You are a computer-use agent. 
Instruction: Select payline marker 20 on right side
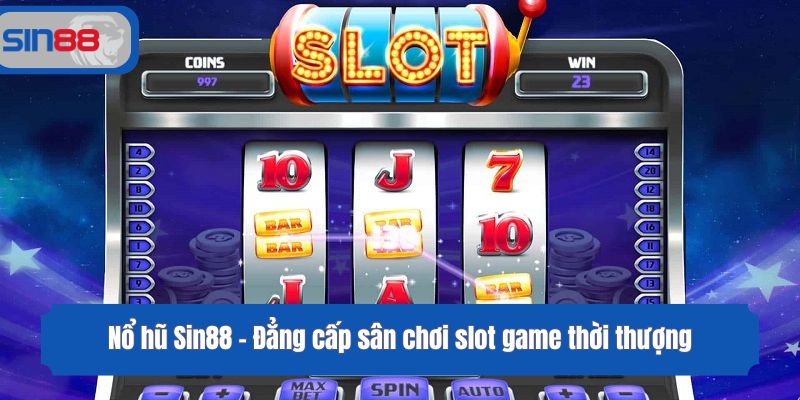[648, 170]
